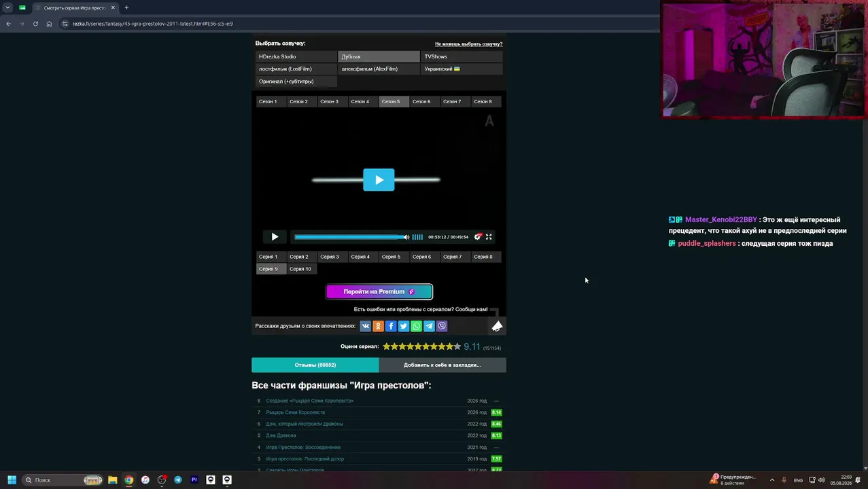Image resolution: width=868 pixels, height=489 pixels.
Task: Select AlexFilm voiceover
Action: pyautogui.click(x=379, y=69)
